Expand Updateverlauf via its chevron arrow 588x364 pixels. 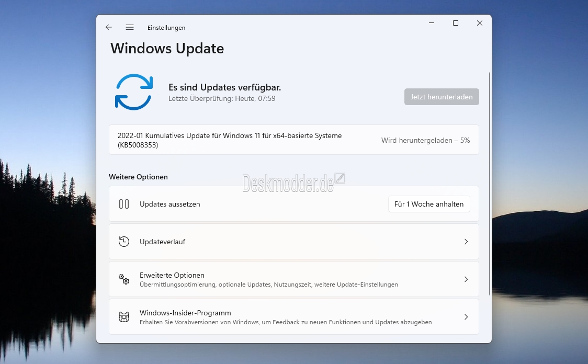pos(466,242)
